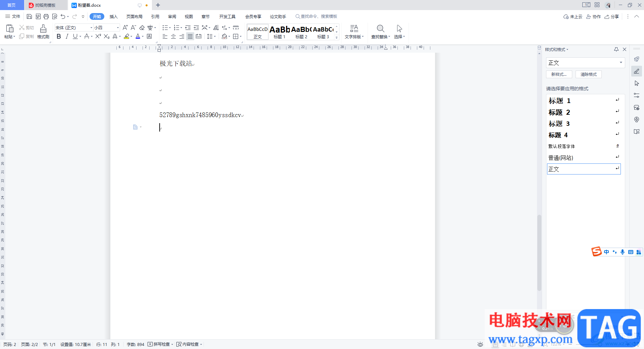Viewport: 644px width, 349px height.
Task: Undo the last action
Action: pyautogui.click(x=63, y=16)
